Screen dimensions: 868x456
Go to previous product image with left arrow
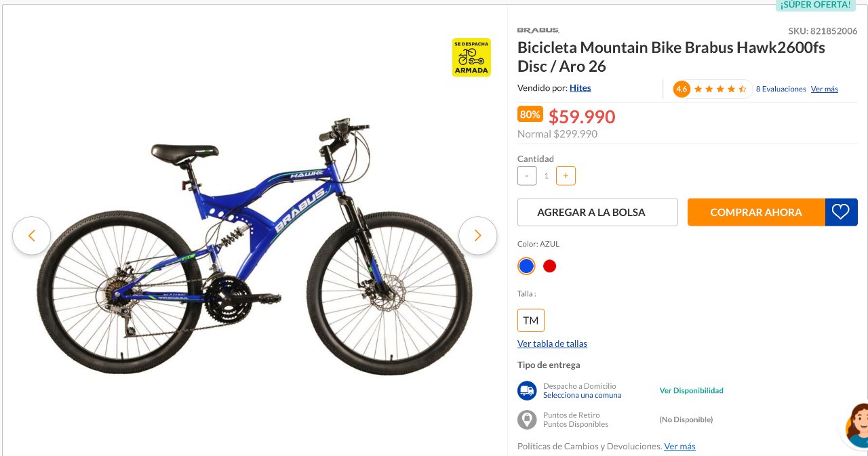point(31,236)
